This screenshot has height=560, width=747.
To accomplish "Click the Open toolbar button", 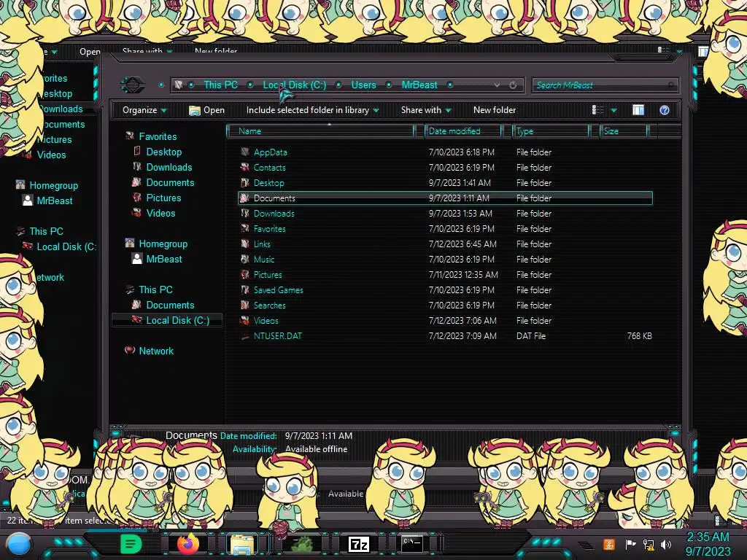I will (x=206, y=110).
